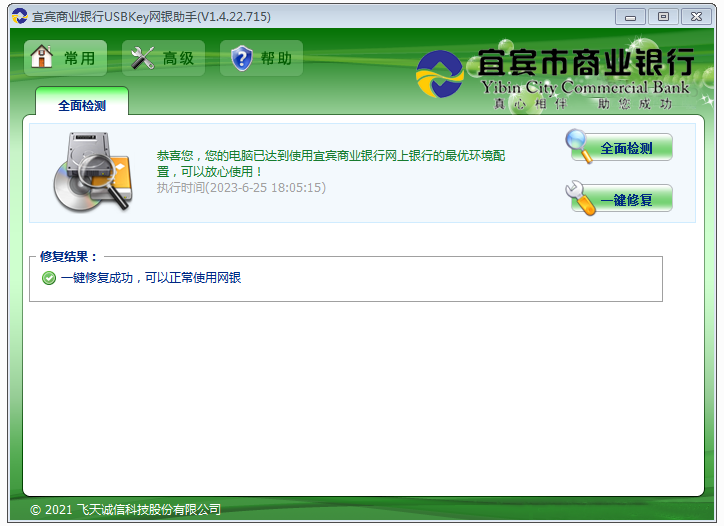Minimize the USBKey assistant window
The height and width of the screenshot is (526, 724).
point(629,16)
